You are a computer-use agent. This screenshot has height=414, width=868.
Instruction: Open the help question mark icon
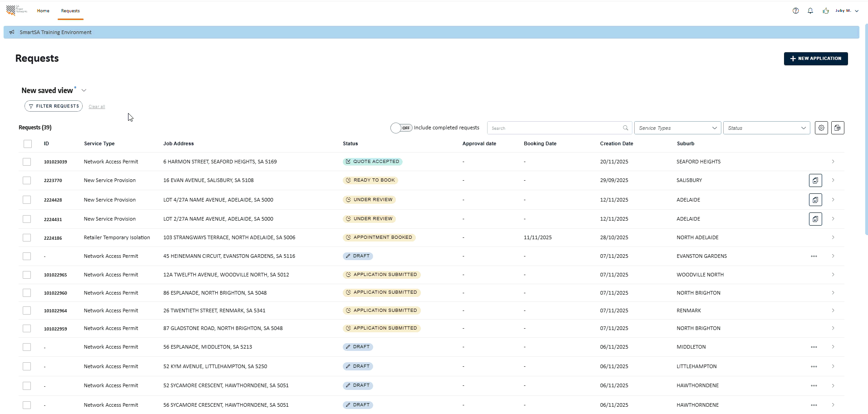point(795,11)
